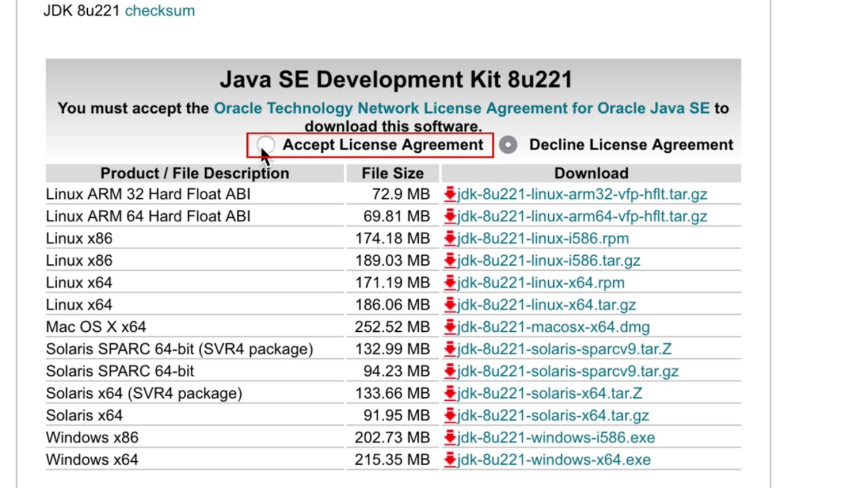Screen dimensions: 868x488
Task: Click the Windows x64 description
Action: pos(92,460)
